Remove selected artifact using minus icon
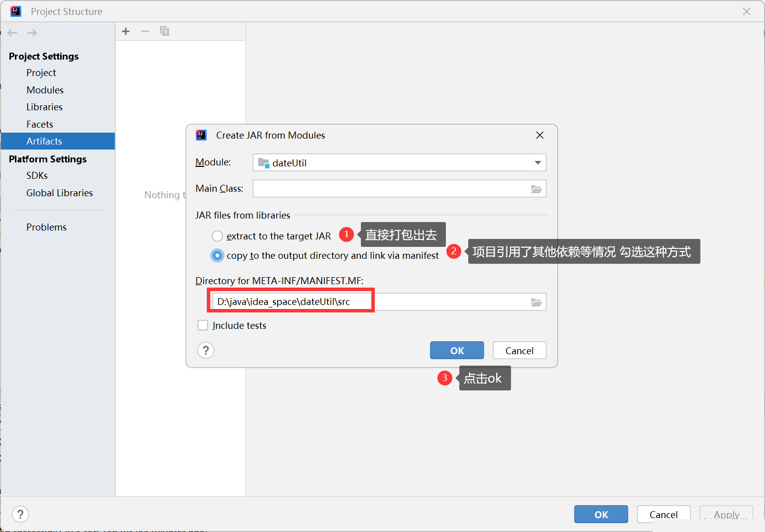The image size is (765, 532). coord(145,31)
